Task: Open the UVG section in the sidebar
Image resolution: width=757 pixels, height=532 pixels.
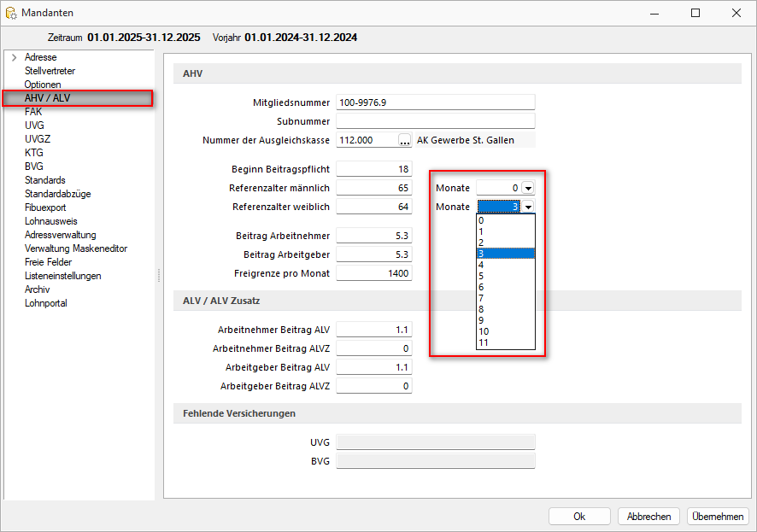Action: click(34, 126)
